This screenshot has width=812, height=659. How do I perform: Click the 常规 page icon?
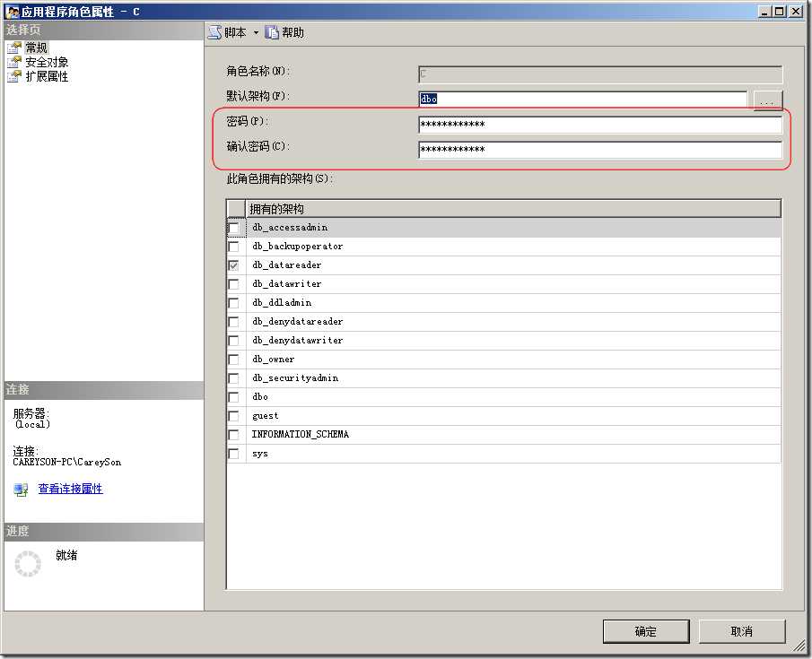point(14,48)
